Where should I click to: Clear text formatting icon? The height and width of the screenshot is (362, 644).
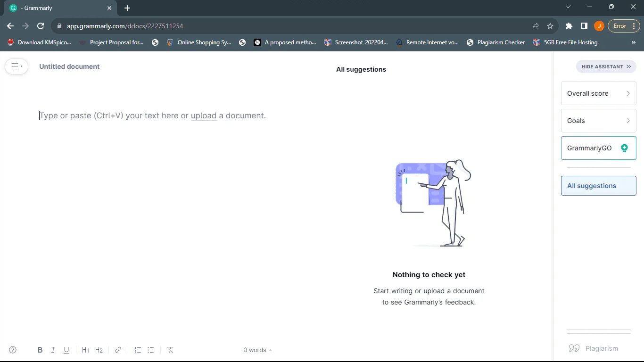point(170,350)
